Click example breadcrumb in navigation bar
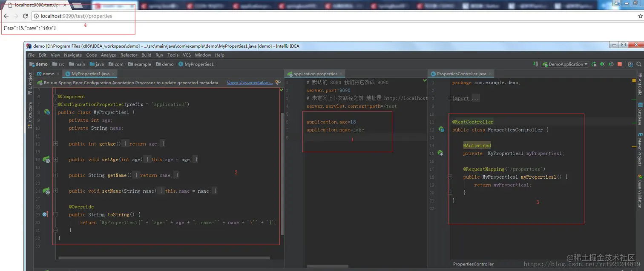This screenshot has width=644, height=271. [139, 64]
